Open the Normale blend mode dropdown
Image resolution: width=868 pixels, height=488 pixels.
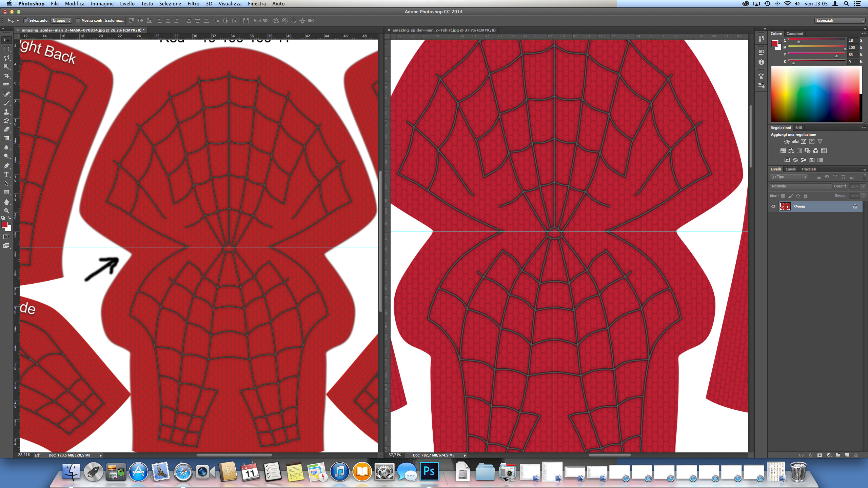coord(801,186)
